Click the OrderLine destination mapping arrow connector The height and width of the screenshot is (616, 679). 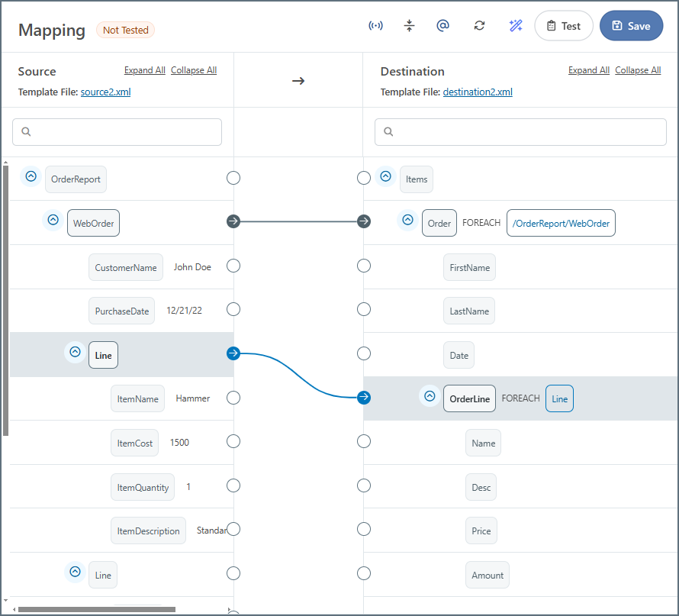coord(364,397)
